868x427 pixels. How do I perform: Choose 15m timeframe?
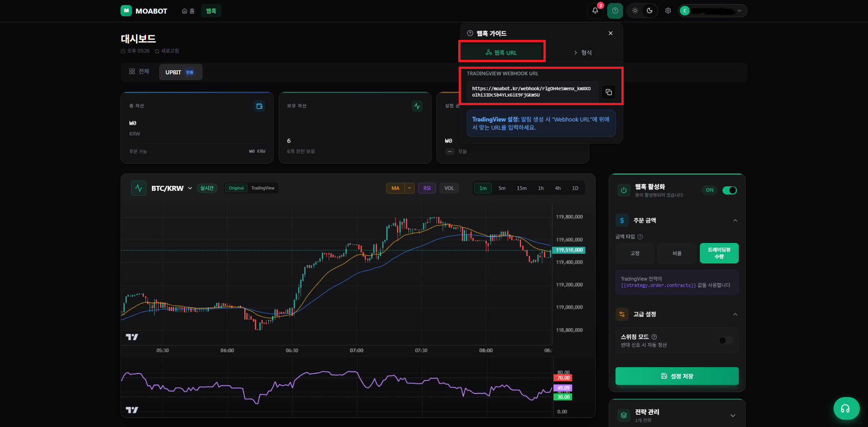click(x=522, y=188)
